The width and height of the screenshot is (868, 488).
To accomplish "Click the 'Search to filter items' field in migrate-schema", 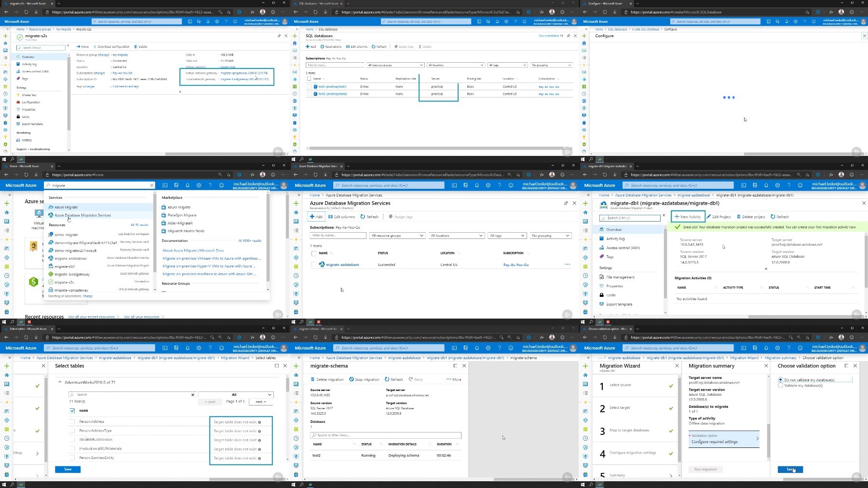I will coord(386,435).
